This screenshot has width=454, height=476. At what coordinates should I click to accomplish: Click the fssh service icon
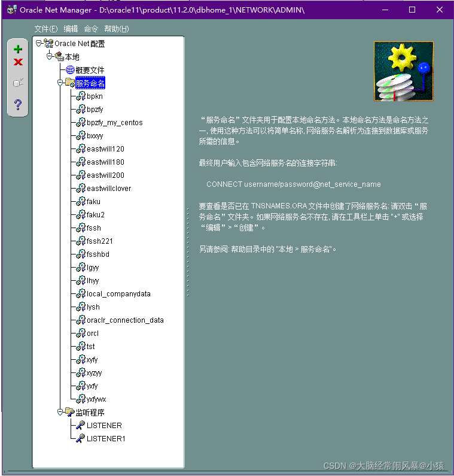coord(81,228)
